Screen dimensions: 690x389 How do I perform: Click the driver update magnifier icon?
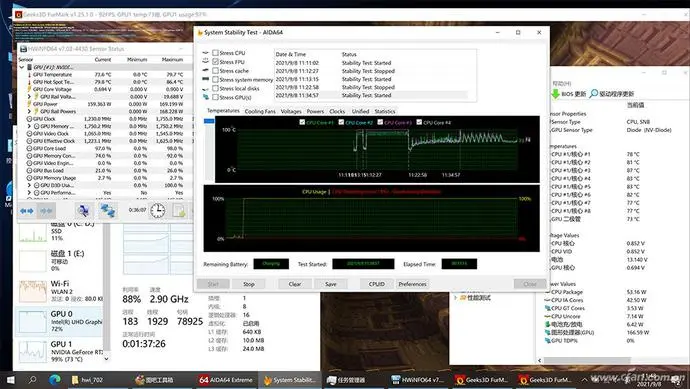594,93
